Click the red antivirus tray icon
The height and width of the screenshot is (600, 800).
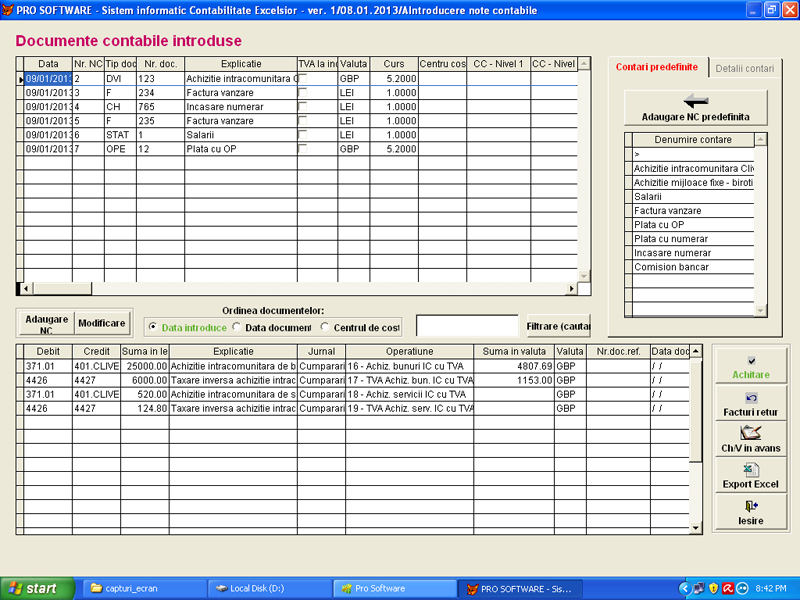click(x=728, y=588)
